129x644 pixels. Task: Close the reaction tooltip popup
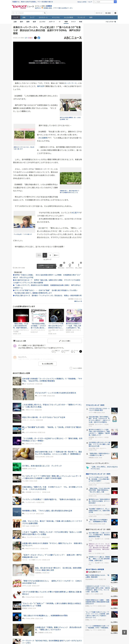[55, 265]
